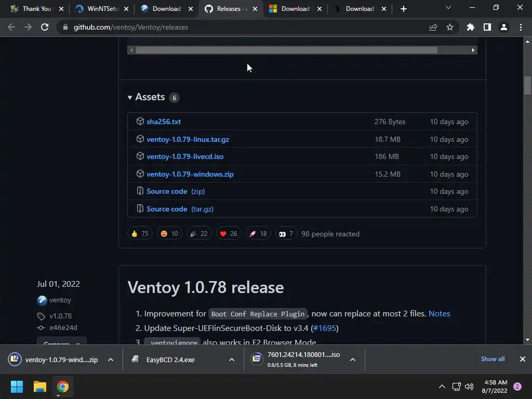Open a new browser tab
Viewport: 532px width, 399px height.
click(403, 9)
